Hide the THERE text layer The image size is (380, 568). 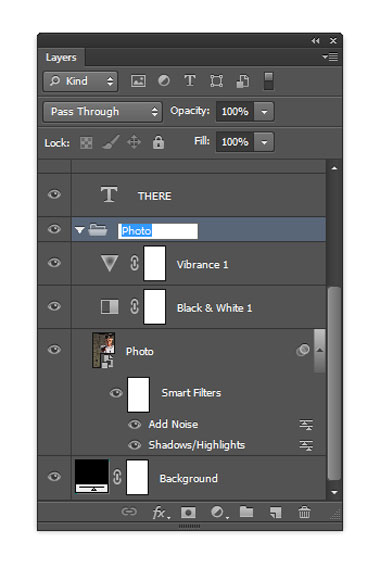(x=54, y=195)
